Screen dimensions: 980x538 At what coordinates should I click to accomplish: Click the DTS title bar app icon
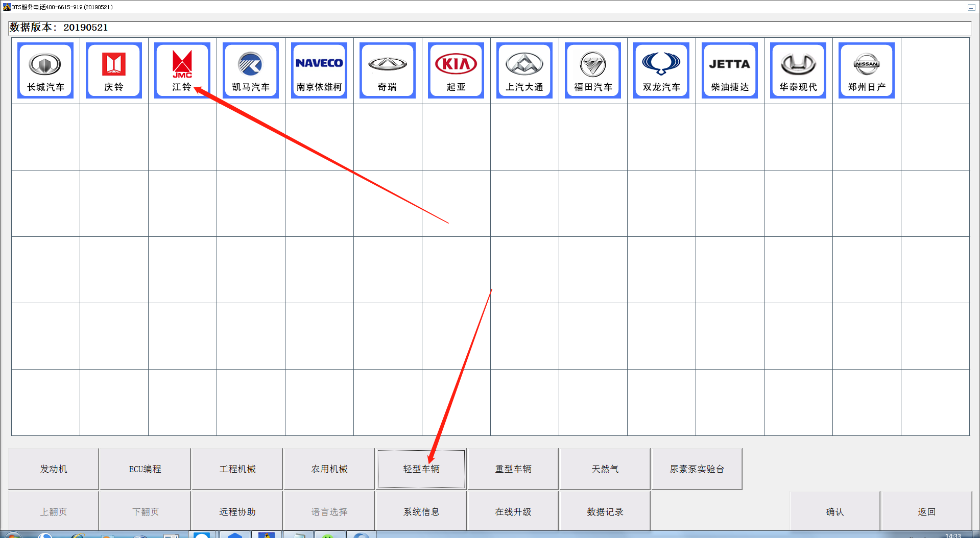point(7,7)
